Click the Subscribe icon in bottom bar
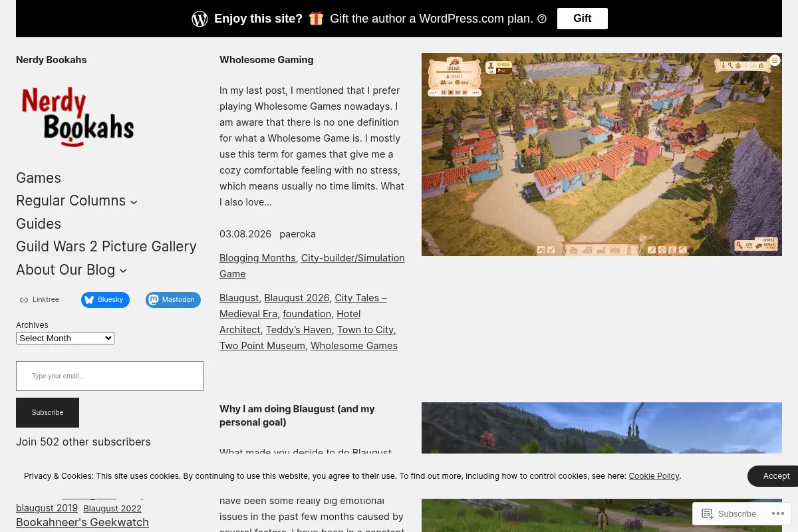The width and height of the screenshot is (798, 532). tap(708, 514)
